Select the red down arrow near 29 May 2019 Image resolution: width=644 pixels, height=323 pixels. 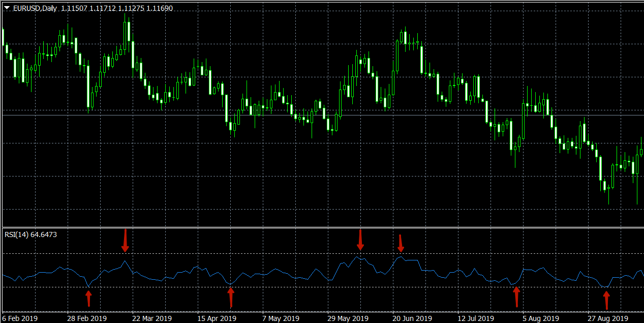pos(360,240)
